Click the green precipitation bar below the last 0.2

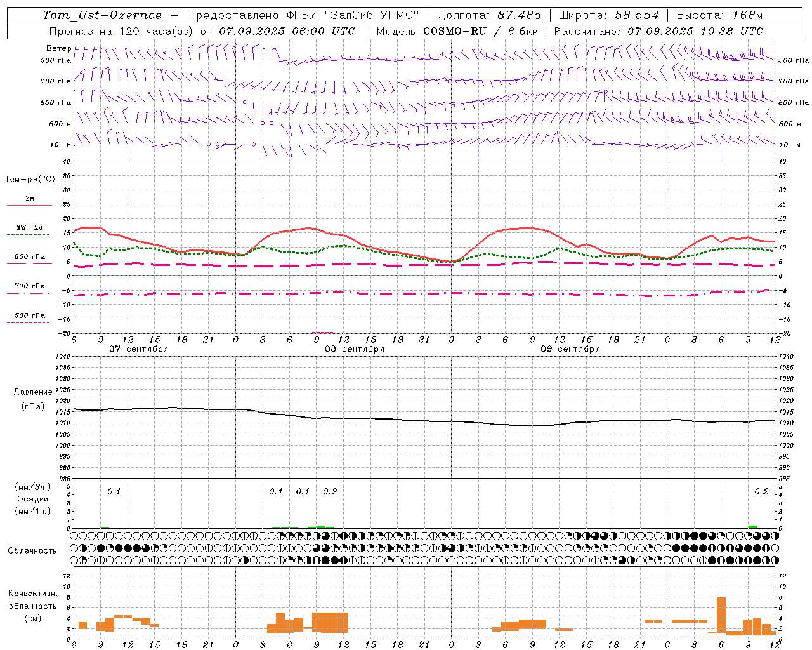pyautogui.click(x=752, y=526)
